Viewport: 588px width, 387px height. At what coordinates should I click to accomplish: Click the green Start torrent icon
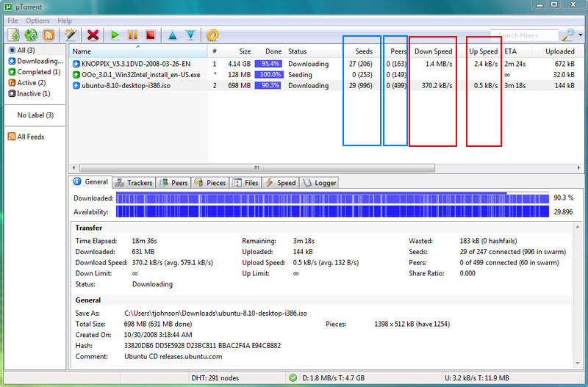tap(115, 35)
